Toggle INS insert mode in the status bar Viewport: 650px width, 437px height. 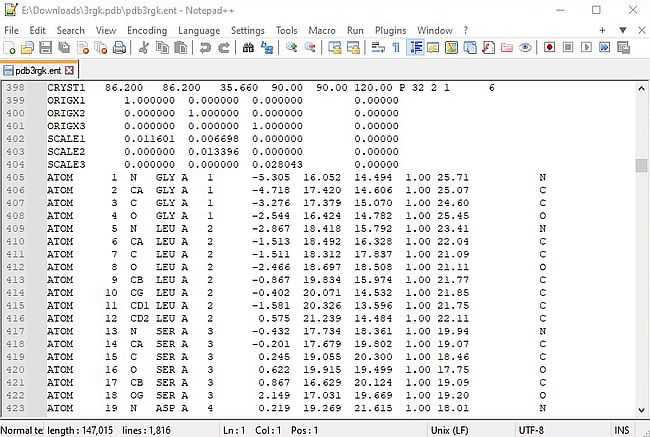pos(622,430)
